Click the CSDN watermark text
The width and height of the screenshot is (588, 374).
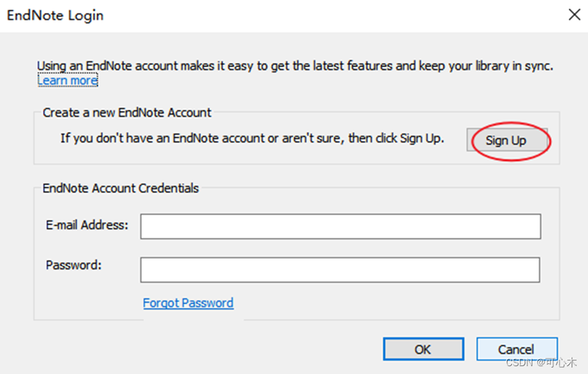click(541, 362)
